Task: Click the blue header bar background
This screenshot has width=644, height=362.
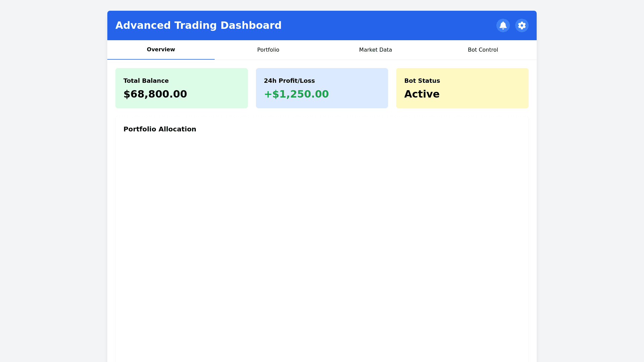Action: 386,25
